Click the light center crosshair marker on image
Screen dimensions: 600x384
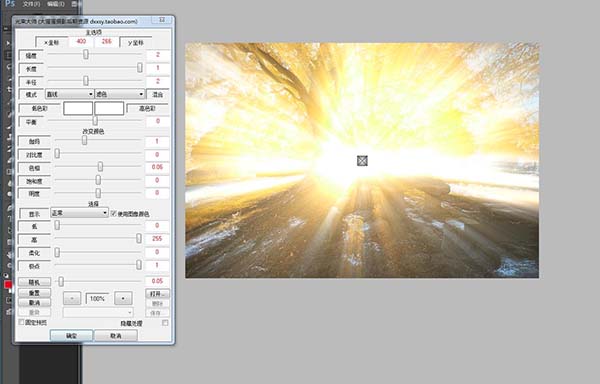362,161
